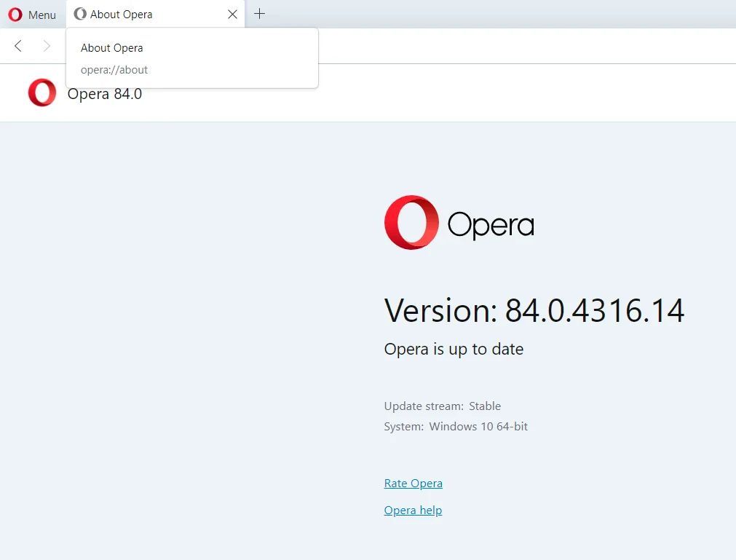The width and height of the screenshot is (736, 560).
Task: Click the gray Opera favicon on the tab
Action: 80,15
